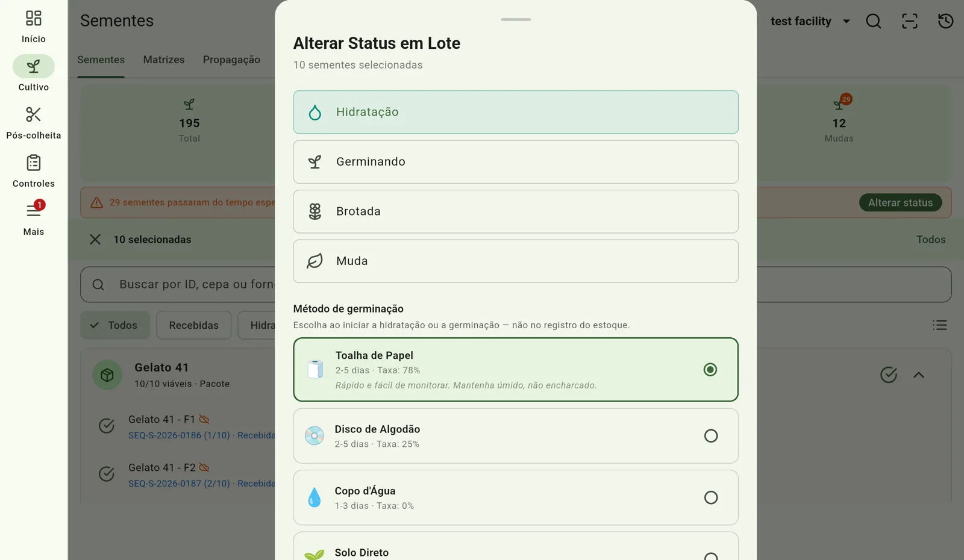Image resolution: width=964 pixels, height=560 pixels.
Task: Click the Alterar status button
Action: (x=900, y=203)
